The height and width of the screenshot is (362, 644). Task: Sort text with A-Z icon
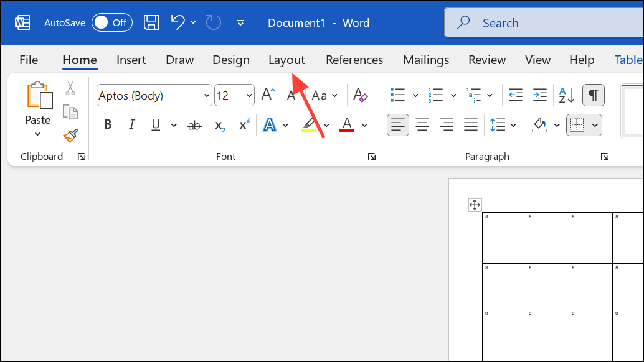tap(566, 95)
